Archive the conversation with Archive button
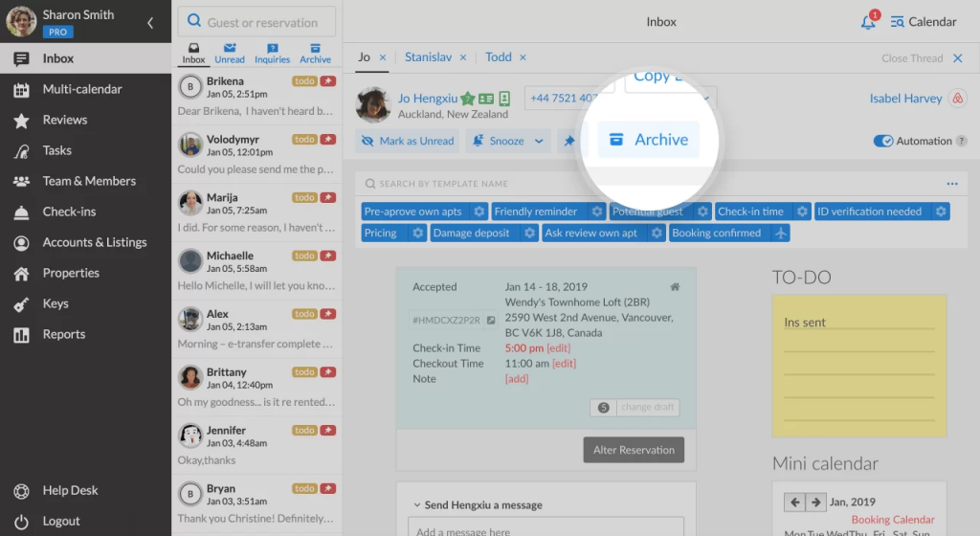 (x=648, y=140)
